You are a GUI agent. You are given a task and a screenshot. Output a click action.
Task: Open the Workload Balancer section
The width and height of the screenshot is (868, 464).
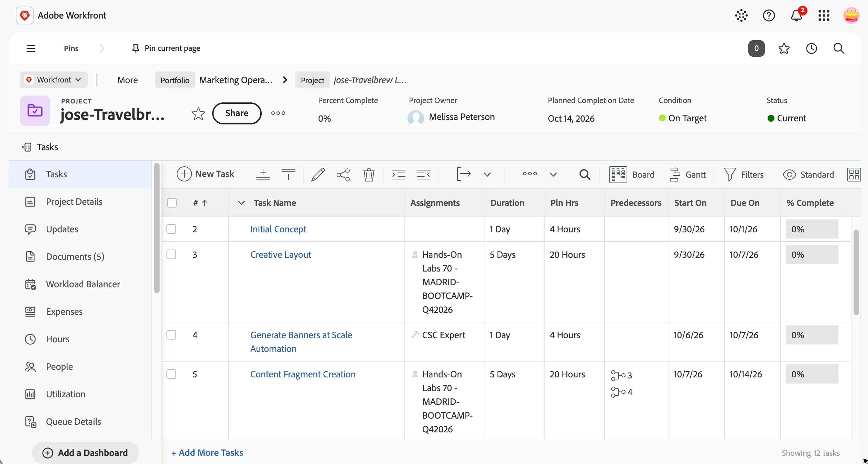click(x=83, y=284)
